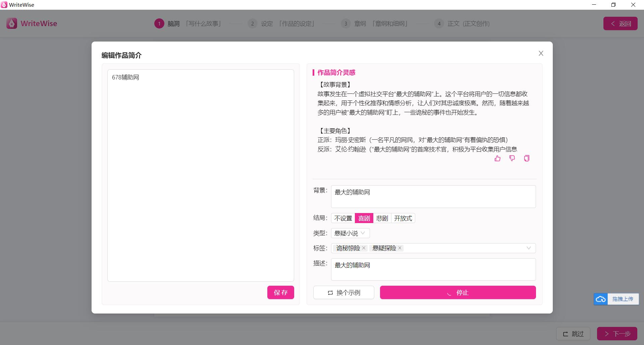Image resolution: width=644 pixels, height=345 pixels.
Task: Pick the 开放式 ending option
Action: (403, 218)
